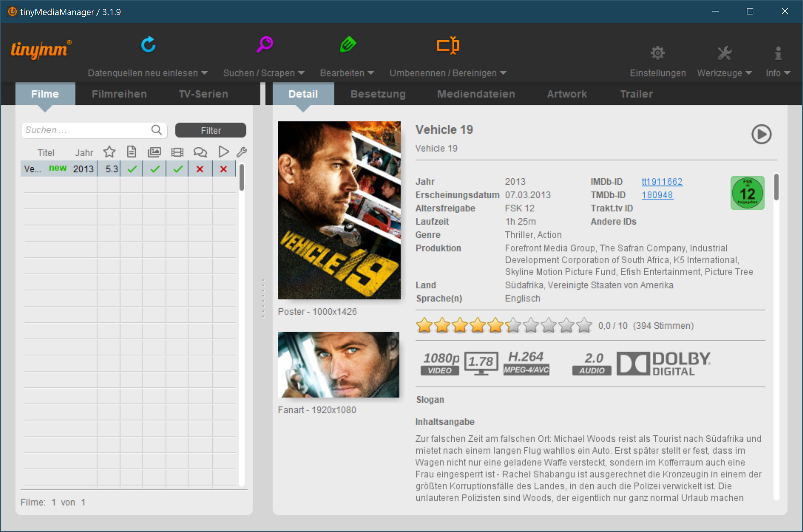This screenshot has height=532, width=803.
Task: Open Einstellungen gear icon
Action: pyautogui.click(x=657, y=53)
